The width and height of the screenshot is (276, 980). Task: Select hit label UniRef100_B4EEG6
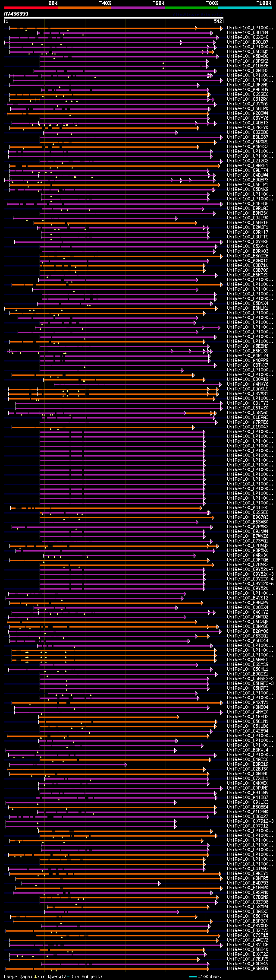[x=248, y=204]
